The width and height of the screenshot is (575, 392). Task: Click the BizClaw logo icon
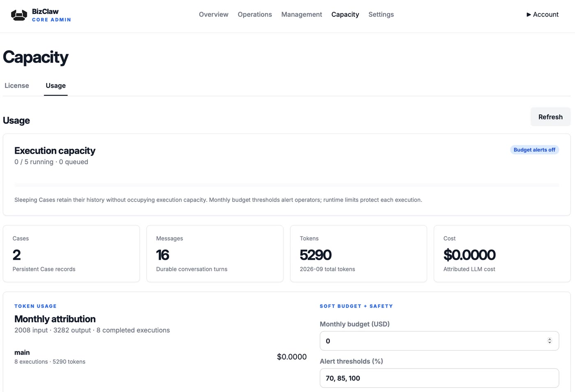pos(19,15)
